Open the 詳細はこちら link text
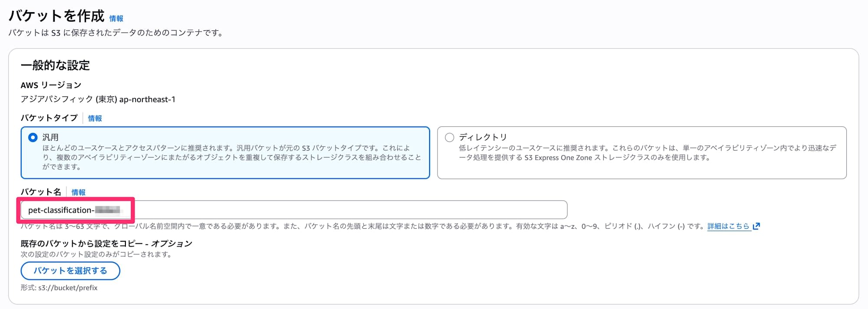 [x=728, y=226]
